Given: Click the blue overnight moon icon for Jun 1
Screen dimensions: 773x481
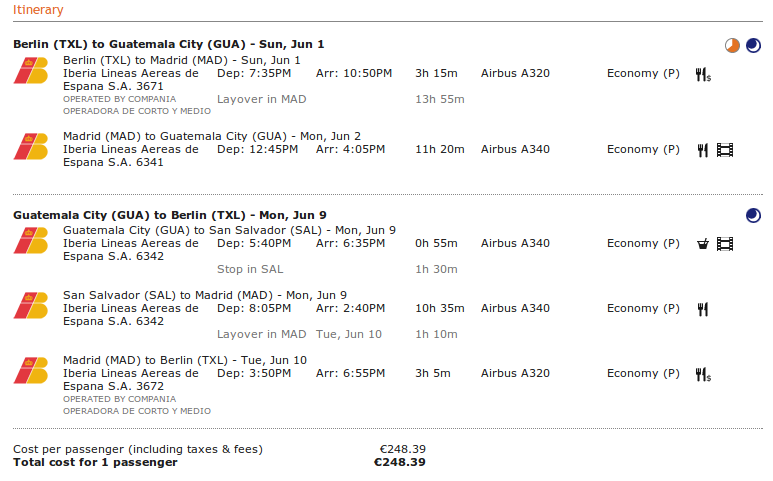Looking at the screenshot, I should point(753,46).
